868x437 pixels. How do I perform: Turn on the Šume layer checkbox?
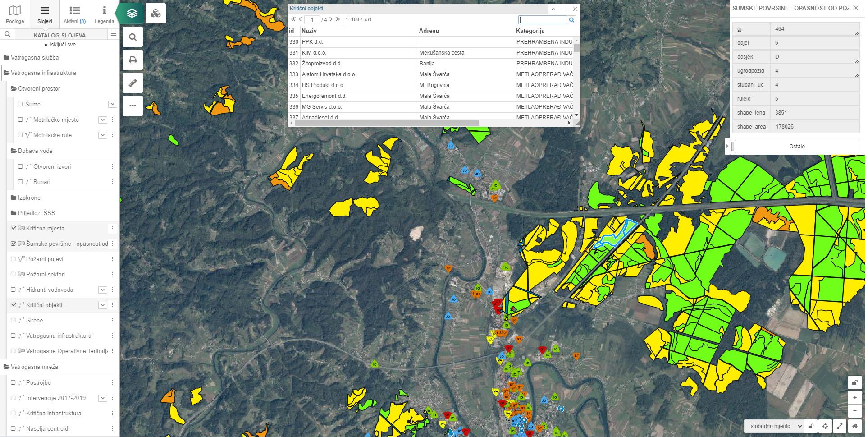pyautogui.click(x=20, y=104)
